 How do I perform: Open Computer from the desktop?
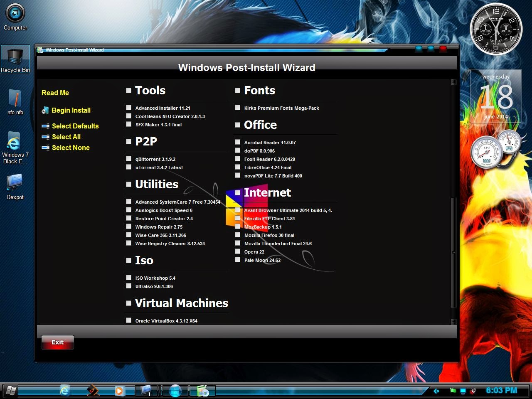[x=15, y=15]
